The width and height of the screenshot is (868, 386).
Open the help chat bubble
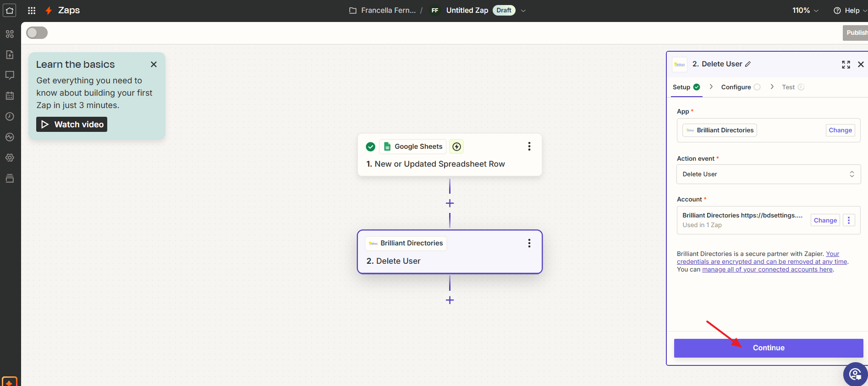point(855,374)
